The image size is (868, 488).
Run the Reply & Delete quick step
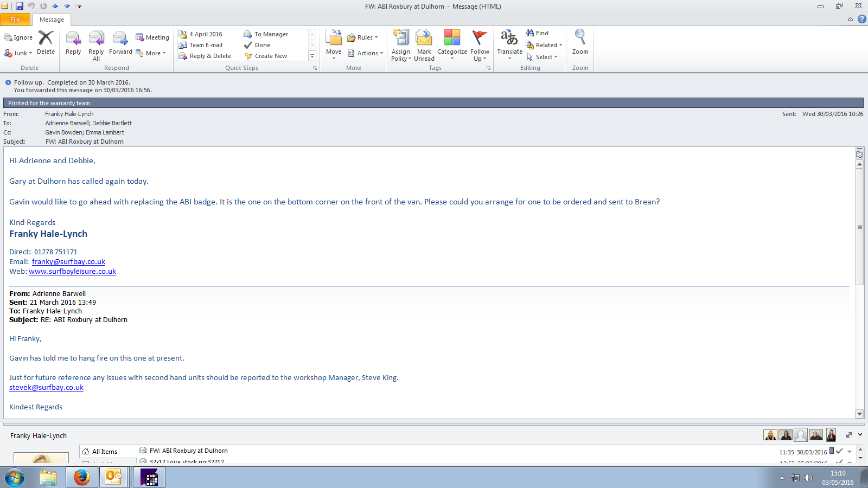tap(206, 56)
